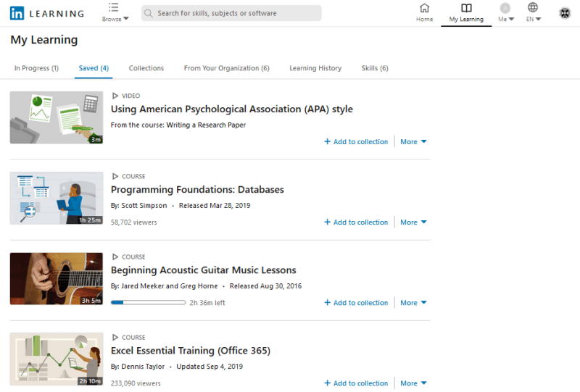Click the organization crest icon

coord(565,13)
